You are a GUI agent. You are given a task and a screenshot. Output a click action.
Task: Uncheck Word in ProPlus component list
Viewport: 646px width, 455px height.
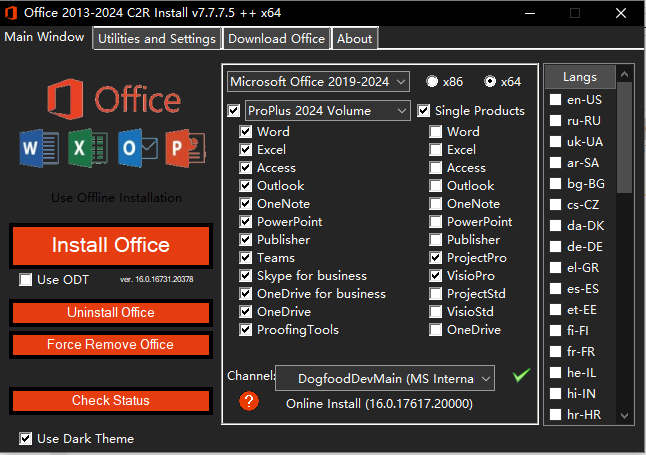click(x=246, y=132)
